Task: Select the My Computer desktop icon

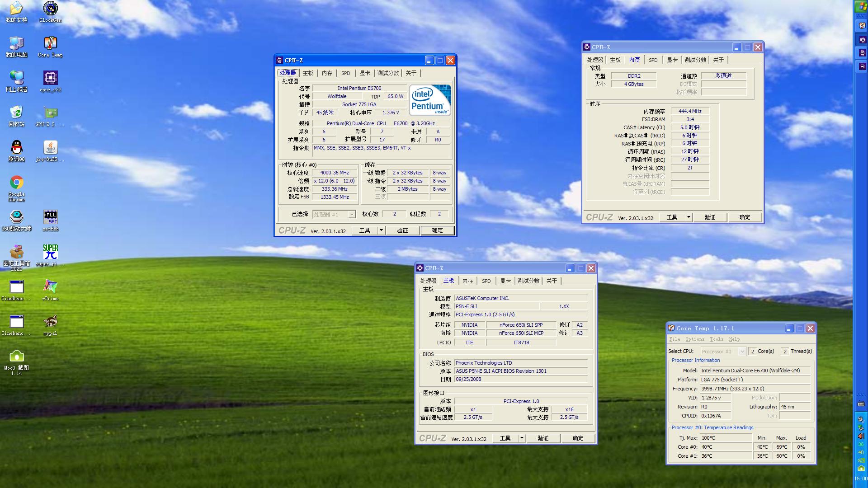Action: (x=17, y=47)
